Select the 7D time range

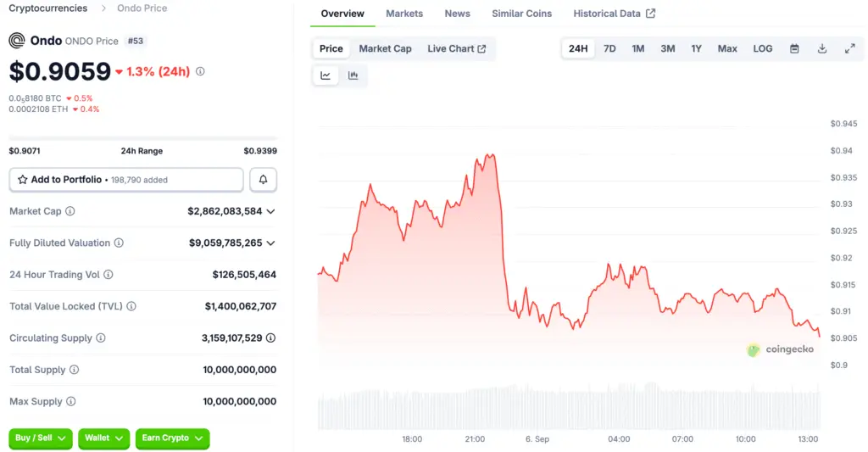point(609,48)
